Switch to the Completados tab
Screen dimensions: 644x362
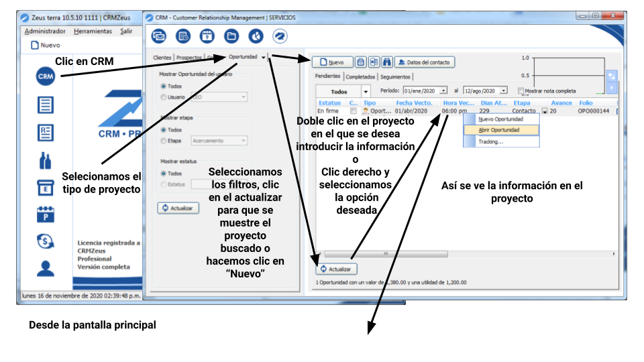(x=360, y=76)
